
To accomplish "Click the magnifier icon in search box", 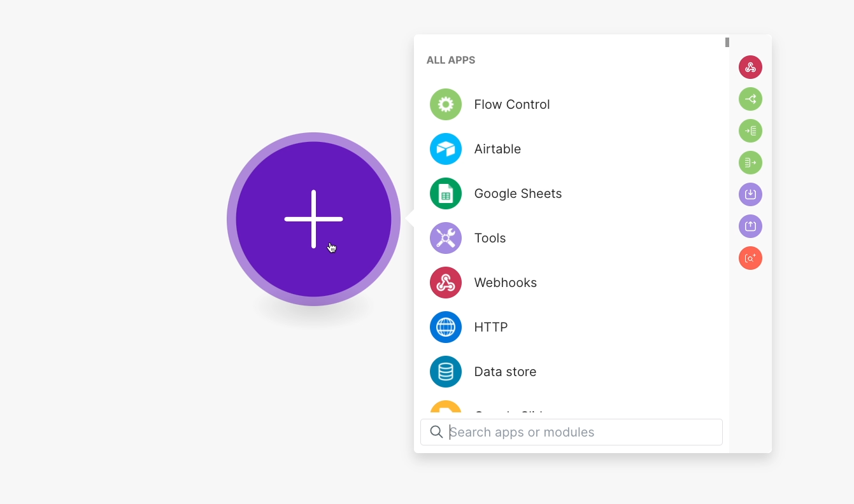I will [436, 432].
